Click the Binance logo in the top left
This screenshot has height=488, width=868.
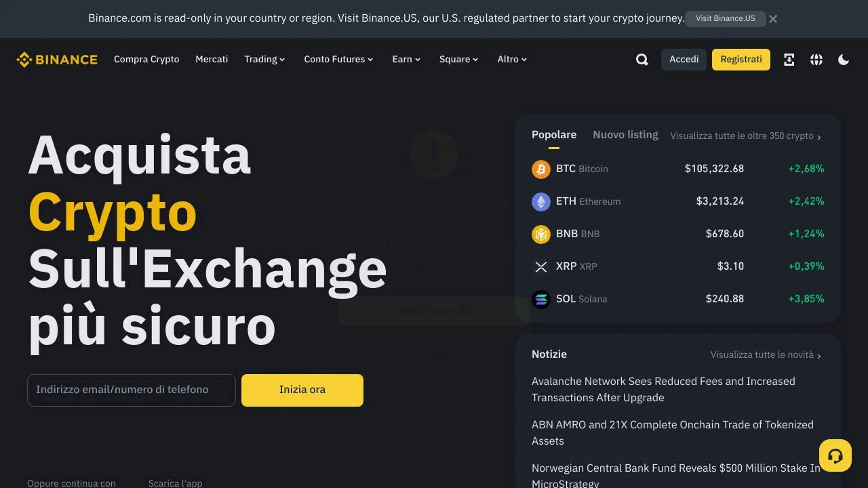[x=57, y=59]
